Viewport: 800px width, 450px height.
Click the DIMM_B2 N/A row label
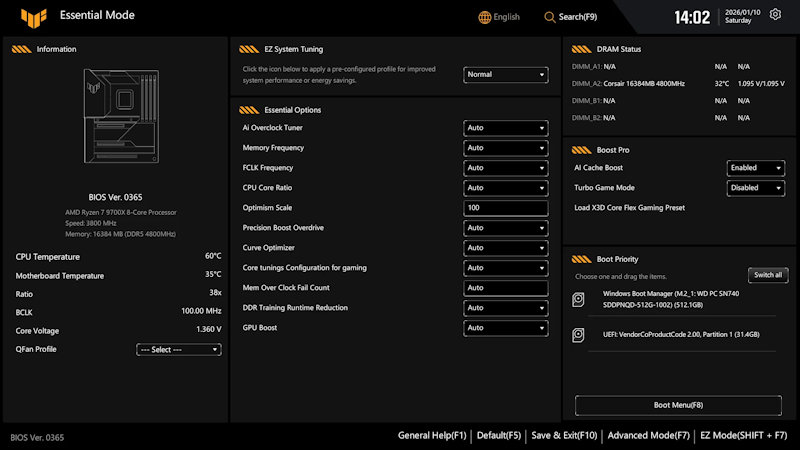click(593, 118)
